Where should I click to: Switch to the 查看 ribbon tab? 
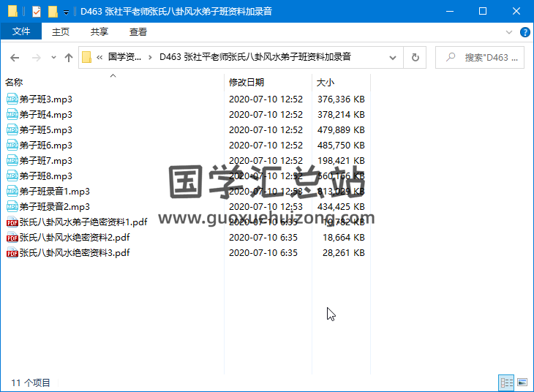coord(138,32)
